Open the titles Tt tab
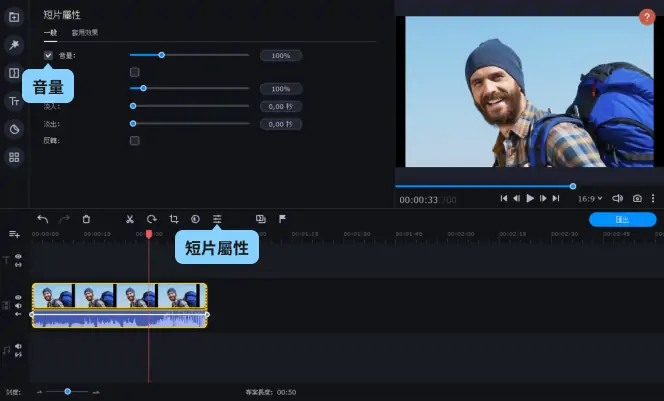Screen dimensions: 664x401 (14, 101)
